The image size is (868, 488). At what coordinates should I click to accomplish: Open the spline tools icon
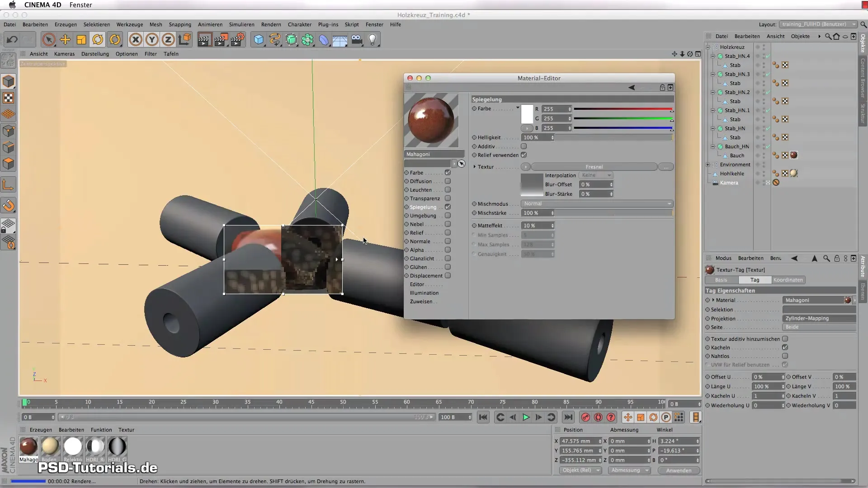point(275,40)
